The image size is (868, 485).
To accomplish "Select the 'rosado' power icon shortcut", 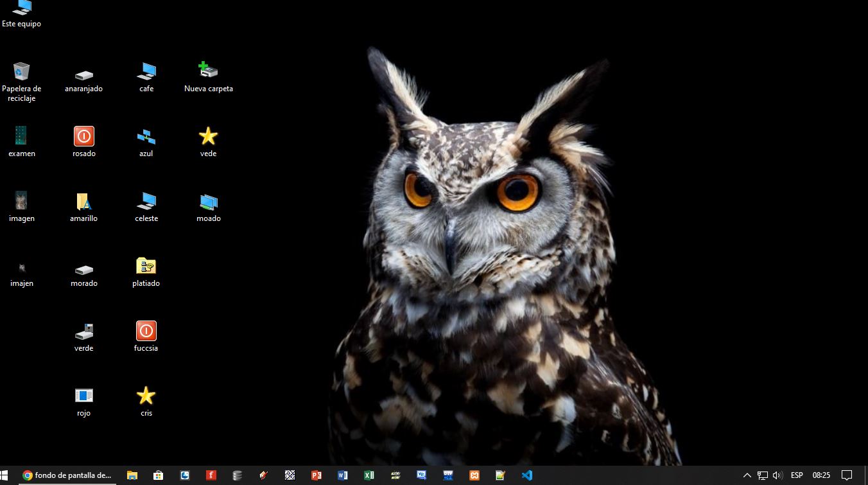I will click(83, 137).
